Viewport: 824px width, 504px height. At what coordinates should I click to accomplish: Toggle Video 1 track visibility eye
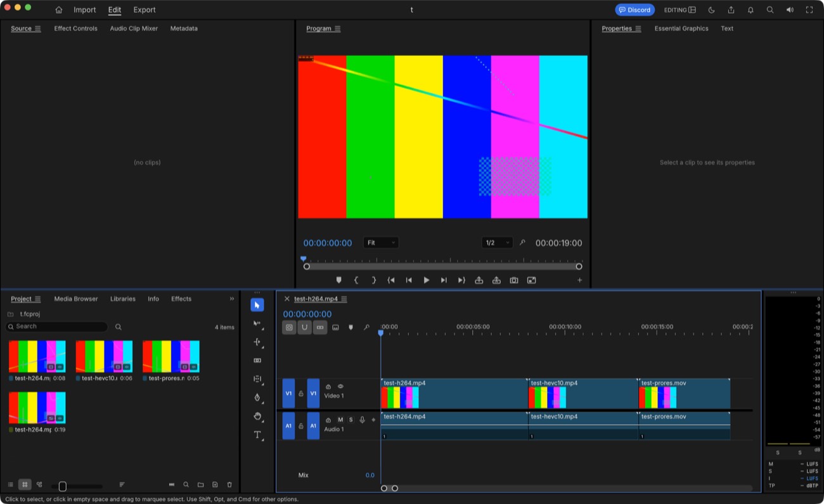click(x=340, y=386)
